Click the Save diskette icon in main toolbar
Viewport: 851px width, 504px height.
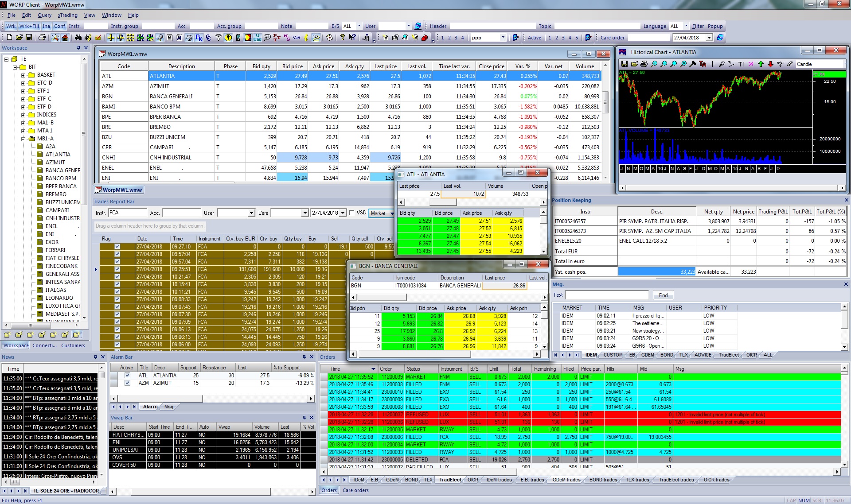tap(29, 38)
